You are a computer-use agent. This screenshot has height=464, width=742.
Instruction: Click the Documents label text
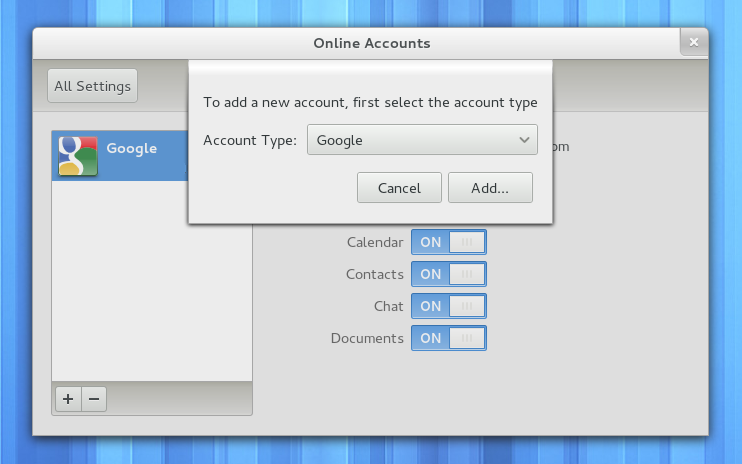367,338
